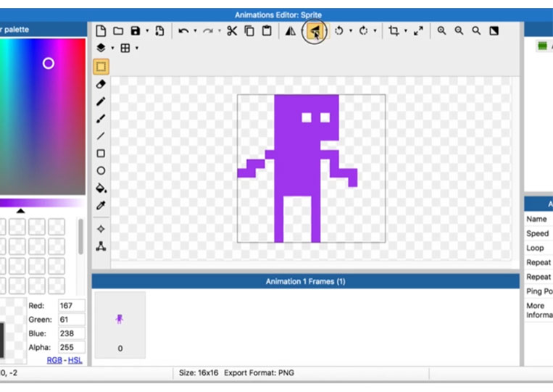This screenshot has width=553, height=392.
Task: Select the Line tool
Action: click(x=101, y=136)
